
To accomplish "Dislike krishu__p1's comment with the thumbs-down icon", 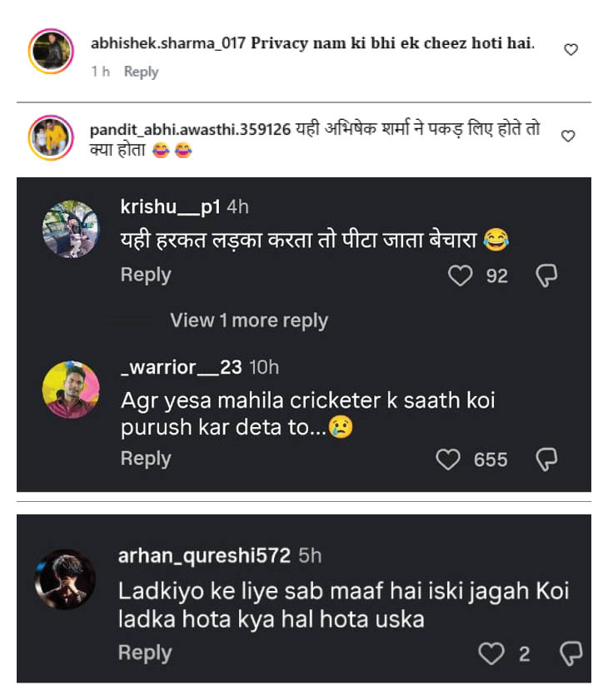I will pyautogui.click(x=547, y=274).
